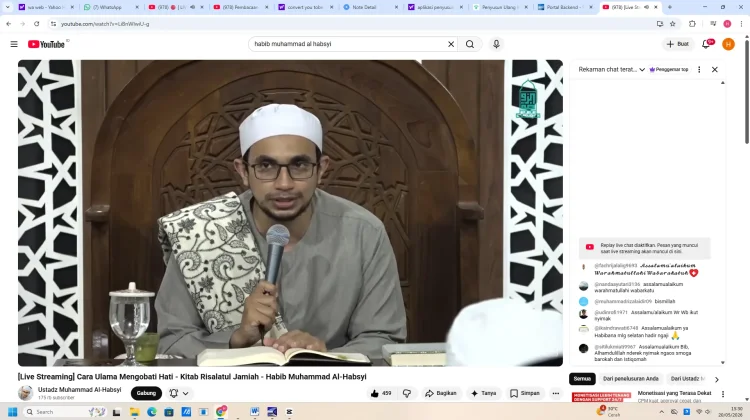Image resolution: width=750 pixels, height=420 pixels.
Task: Expand the tab search dropdown arrow
Action: pyautogui.click(x=7, y=7)
